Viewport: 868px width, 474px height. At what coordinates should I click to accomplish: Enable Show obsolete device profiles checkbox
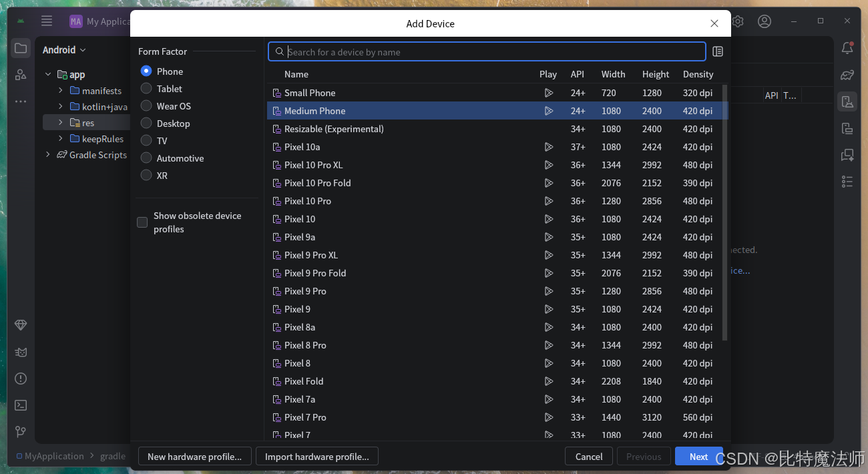pos(142,222)
